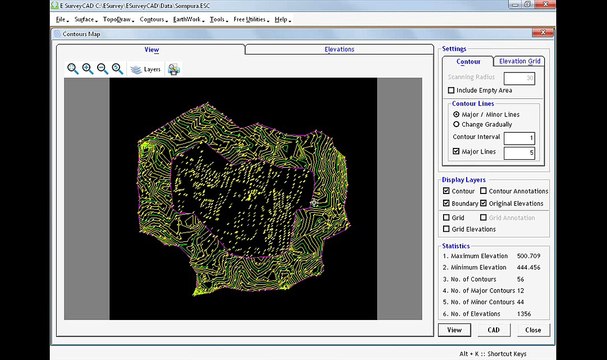Click the Major Lines value field
Screen dimensions: 607x360
519,153
